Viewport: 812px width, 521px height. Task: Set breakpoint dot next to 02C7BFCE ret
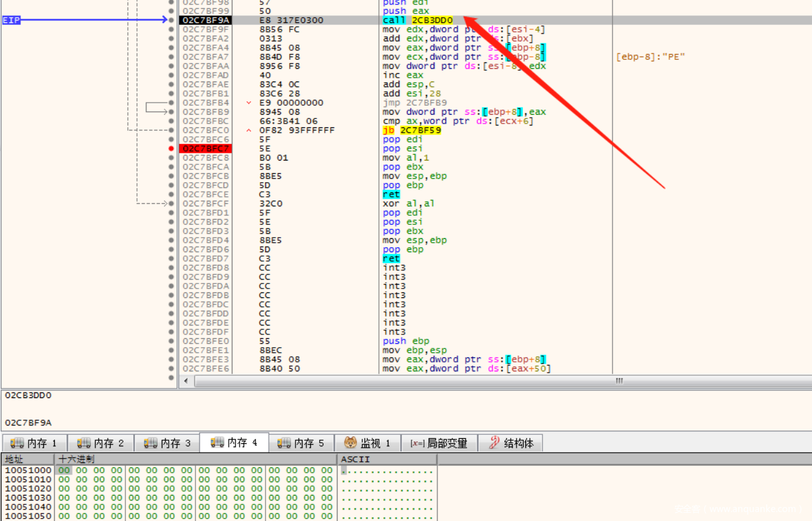[171, 194]
